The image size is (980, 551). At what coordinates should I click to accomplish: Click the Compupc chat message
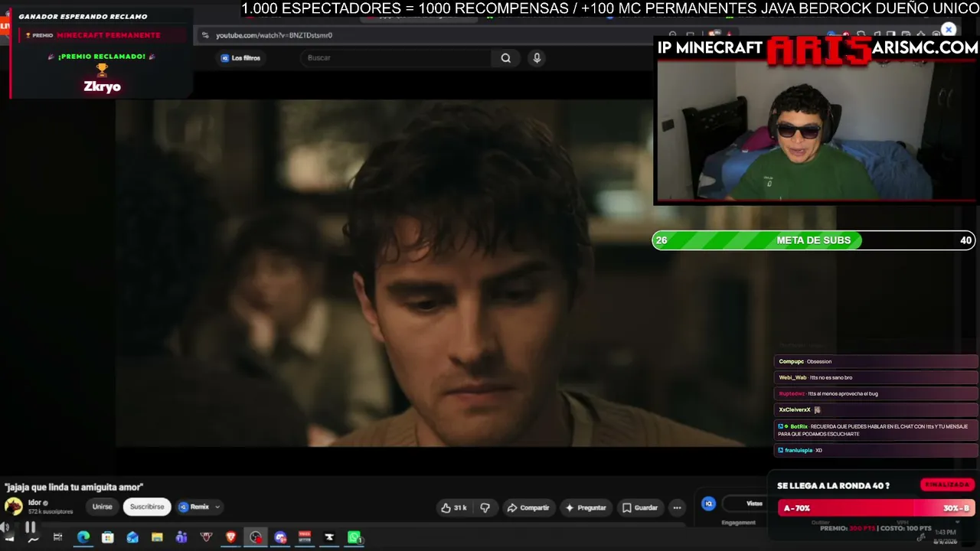click(876, 362)
